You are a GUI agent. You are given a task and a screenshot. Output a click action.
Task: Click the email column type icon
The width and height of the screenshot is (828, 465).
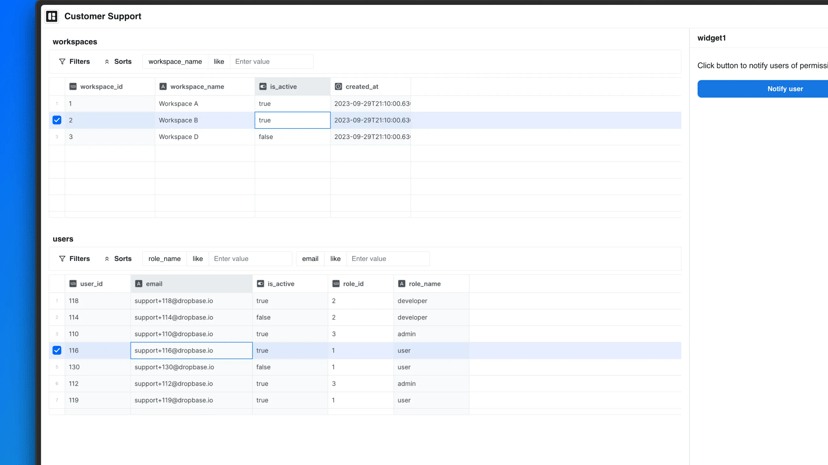[x=139, y=284]
